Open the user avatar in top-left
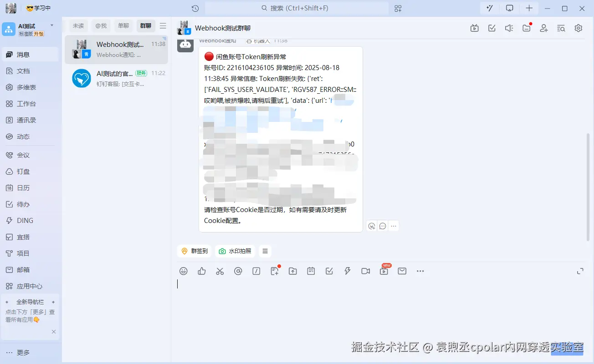 (11, 8)
